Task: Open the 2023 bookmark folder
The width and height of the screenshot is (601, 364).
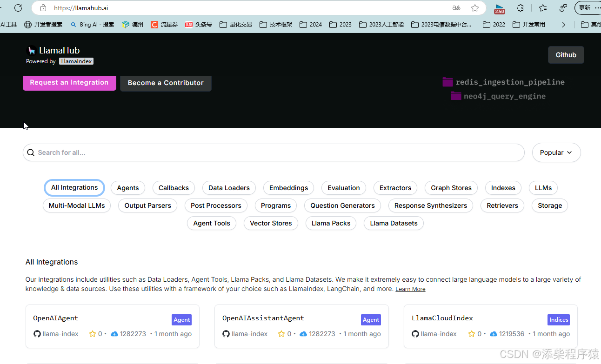Action: (x=341, y=25)
